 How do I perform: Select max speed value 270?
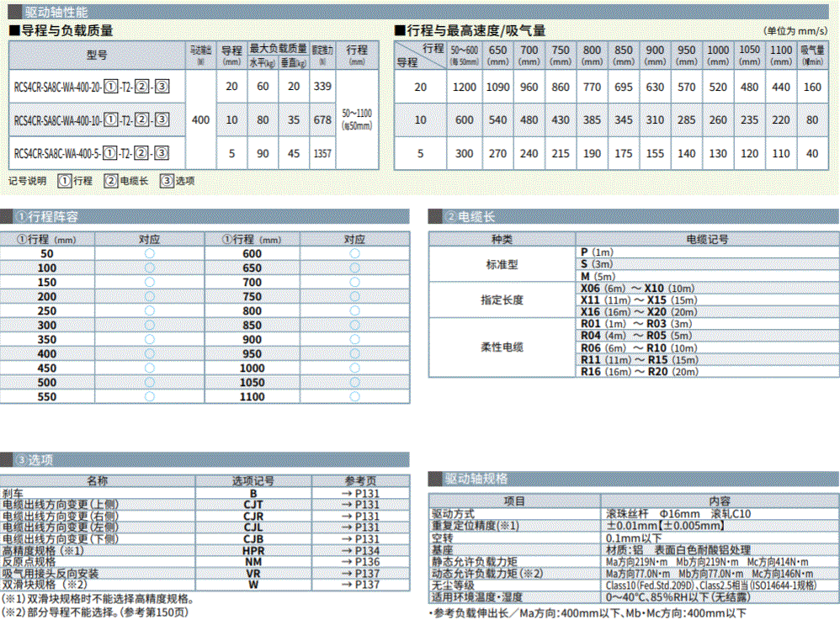pyautogui.click(x=497, y=154)
